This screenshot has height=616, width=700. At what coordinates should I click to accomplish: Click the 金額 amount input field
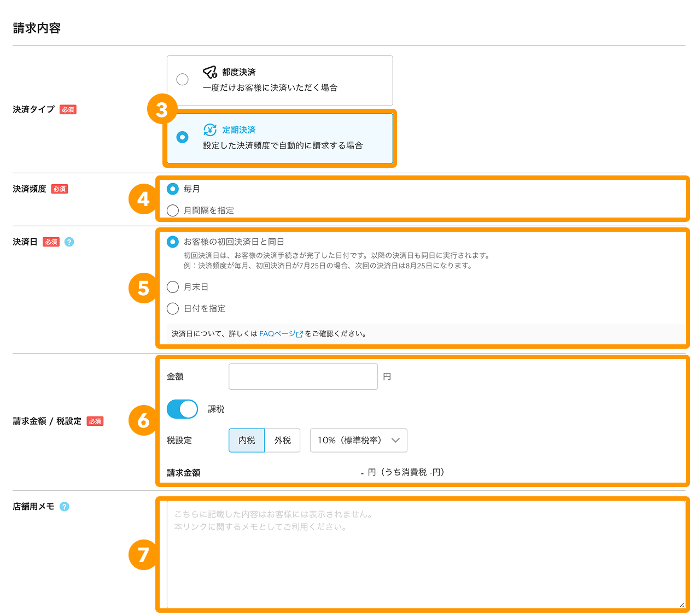coord(303,377)
